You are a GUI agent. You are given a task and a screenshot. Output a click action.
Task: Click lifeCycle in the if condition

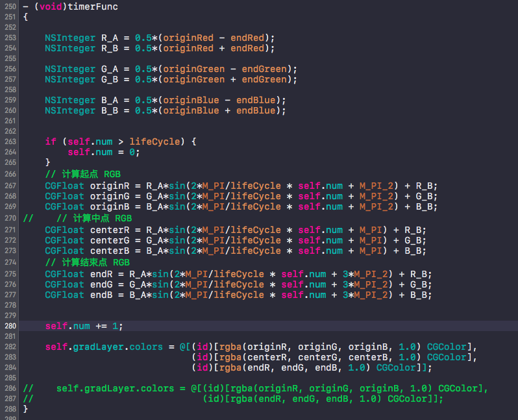[154, 142]
